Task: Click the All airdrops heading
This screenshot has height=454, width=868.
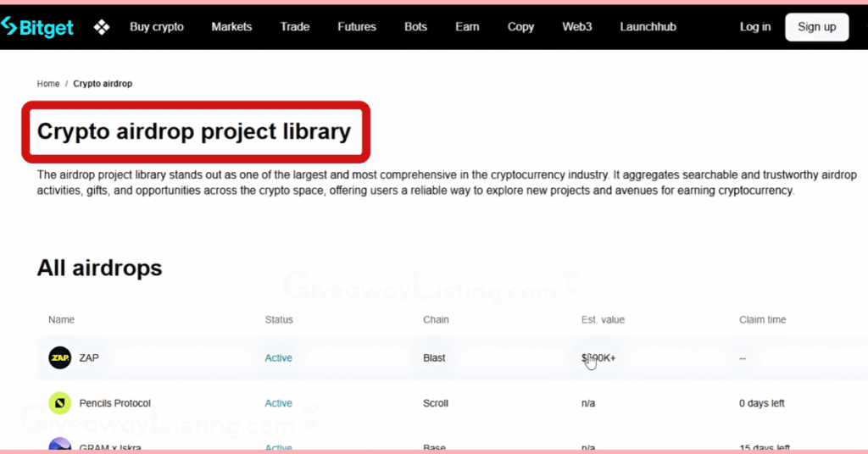Action: [x=100, y=269]
